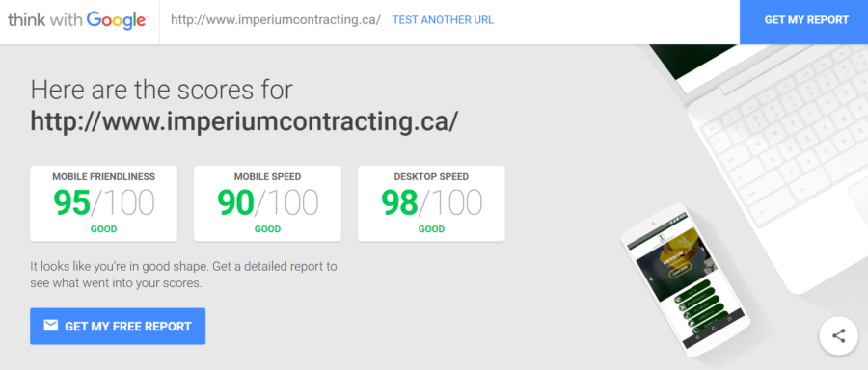Click the tested URL text in header
Viewport: 868px width, 370px height.
point(276,20)
